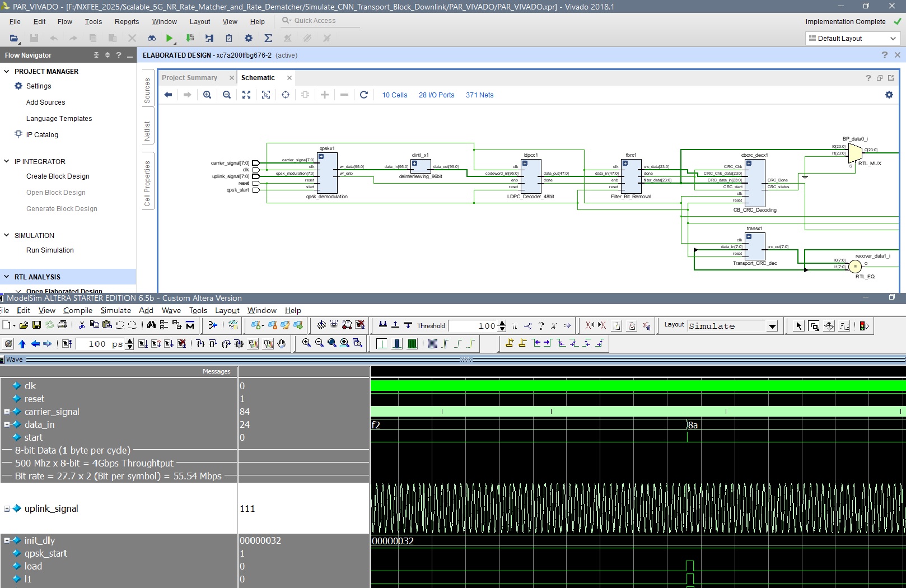The width and height of the screenshot is (906, 588).
Task: Open the Reports menu in Vivado
Action: tap(127, 21)
